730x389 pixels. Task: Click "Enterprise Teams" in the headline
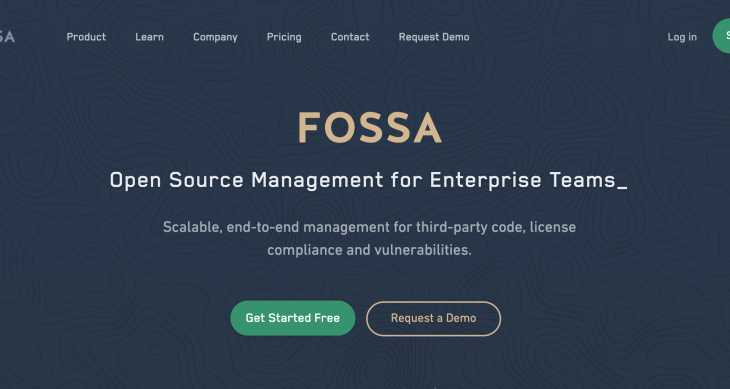[522, 181]
